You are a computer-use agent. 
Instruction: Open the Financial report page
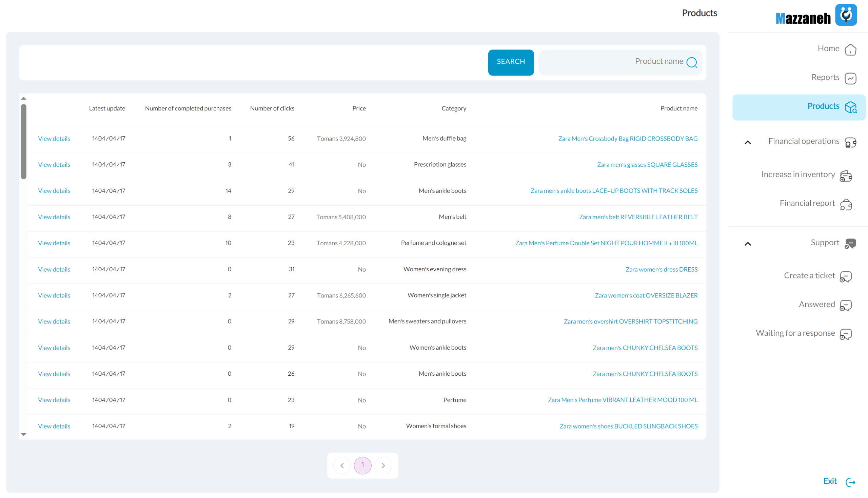807,203
